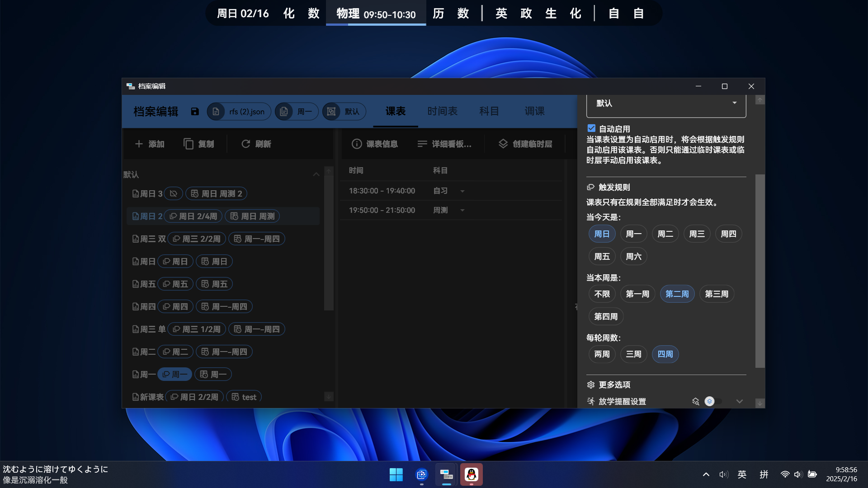Duplicate a schedule with the 复制 copy icon
The image size is (868, 488).
pos(189,144)
